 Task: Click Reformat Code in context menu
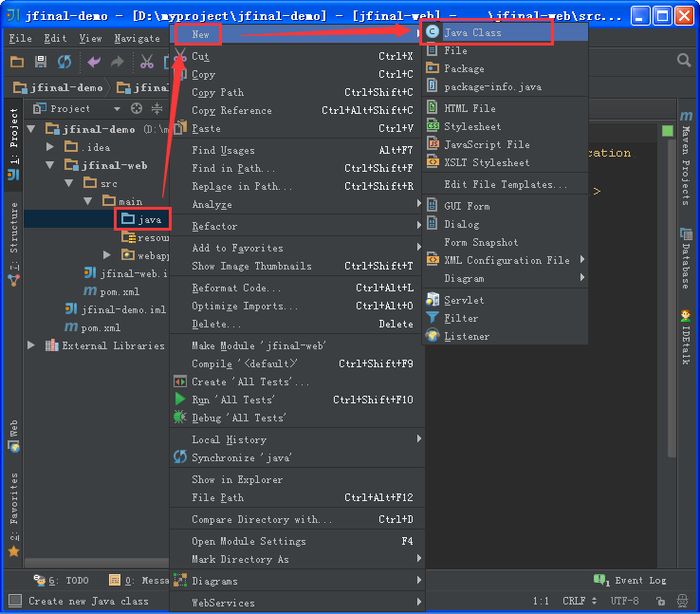297,288
